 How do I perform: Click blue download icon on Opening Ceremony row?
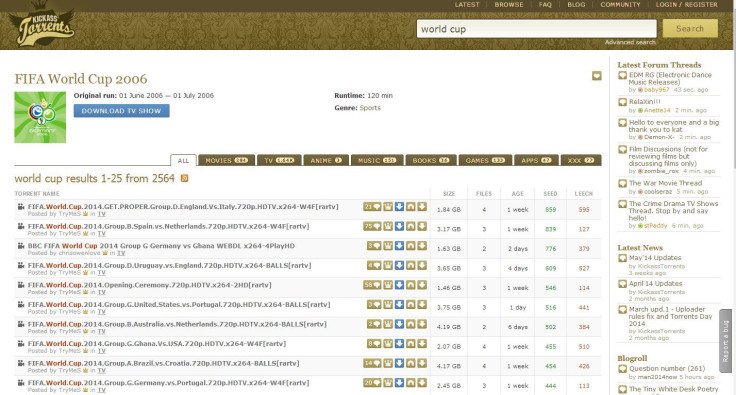pos(399,285)
